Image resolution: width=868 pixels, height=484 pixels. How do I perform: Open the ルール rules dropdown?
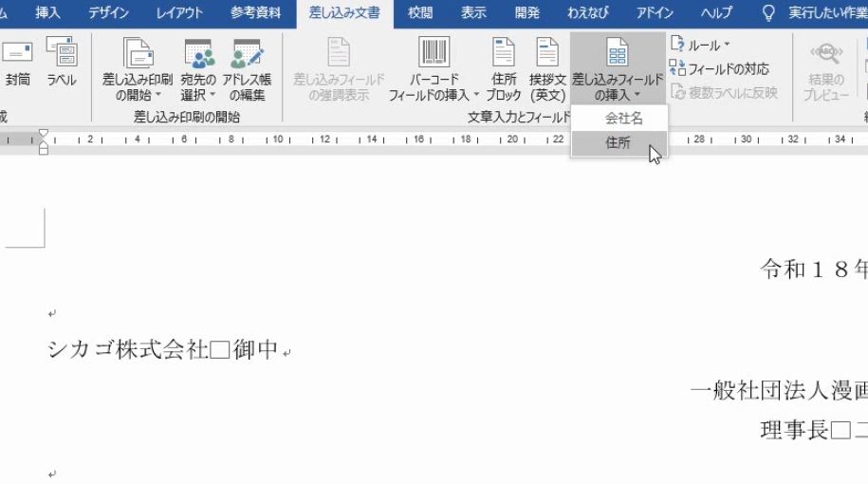pyautogui.click(x=701, y=45)
